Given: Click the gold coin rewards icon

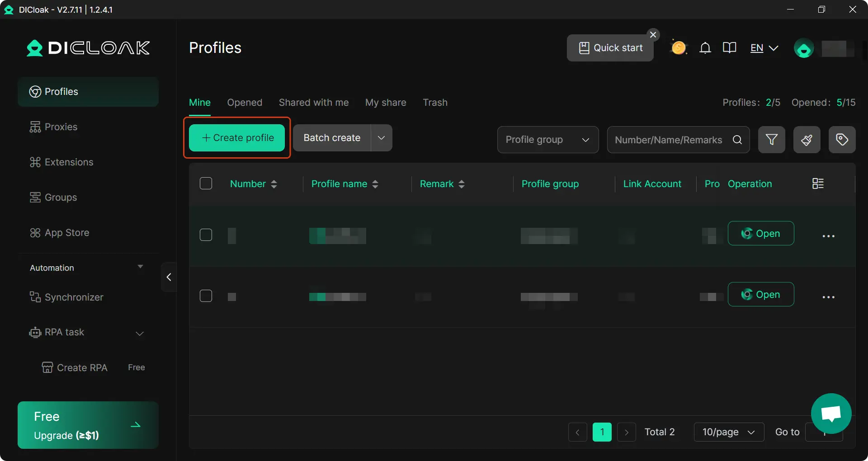Looking at the screenshot, I should coord(678,48).
